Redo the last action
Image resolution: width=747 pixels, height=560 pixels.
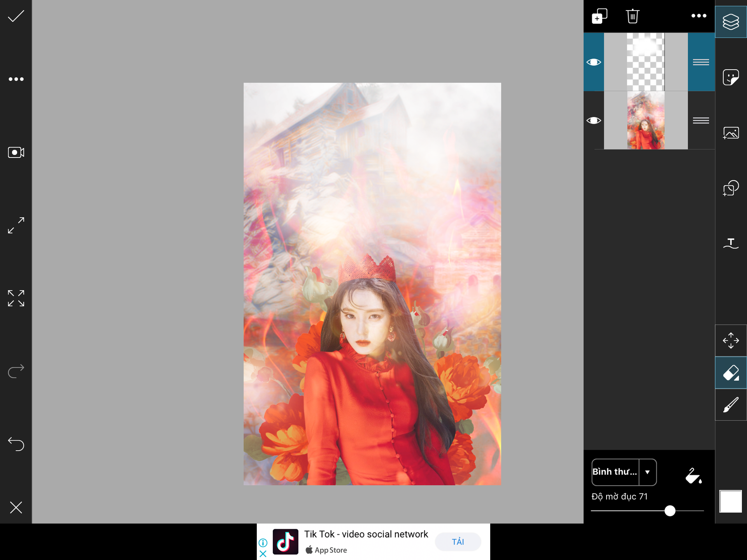coord(16,371)
